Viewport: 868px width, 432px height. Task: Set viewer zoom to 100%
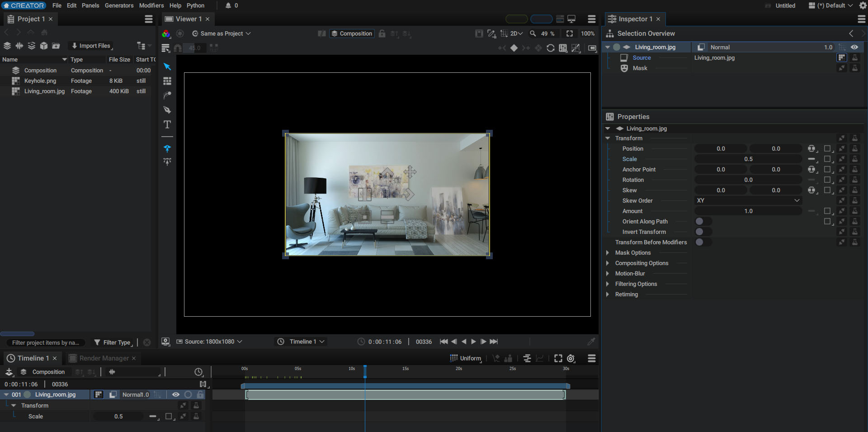588,33
